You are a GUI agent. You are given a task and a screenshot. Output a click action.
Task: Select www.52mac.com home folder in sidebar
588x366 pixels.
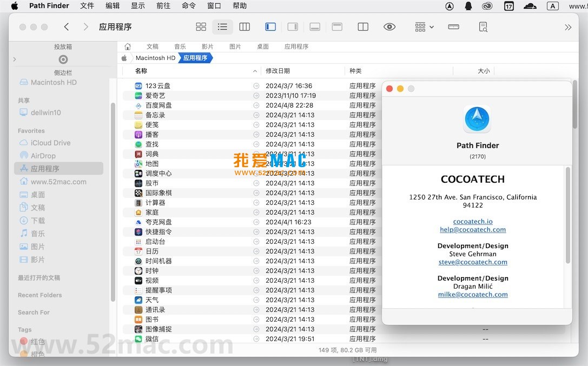[x=58, y=182]
